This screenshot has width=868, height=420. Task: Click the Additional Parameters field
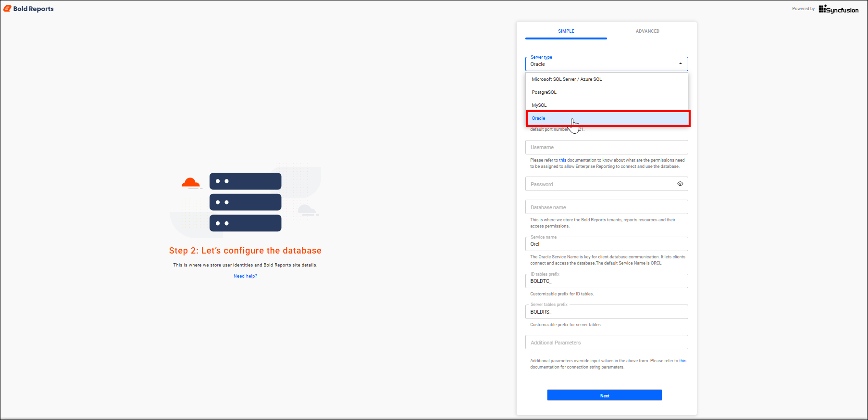pyautogui.click(x=607, y=343)
